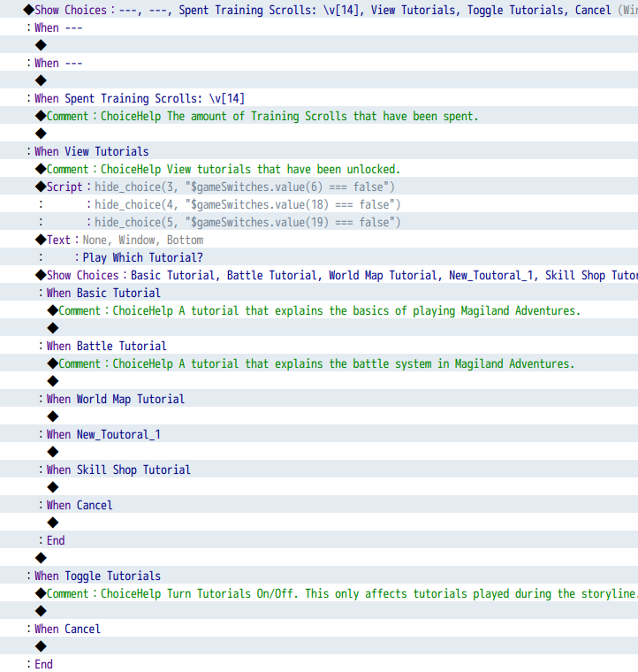638x672 pixels.
Task: Select the When Battle Tutorial branch
Action: tap(319, 346)
